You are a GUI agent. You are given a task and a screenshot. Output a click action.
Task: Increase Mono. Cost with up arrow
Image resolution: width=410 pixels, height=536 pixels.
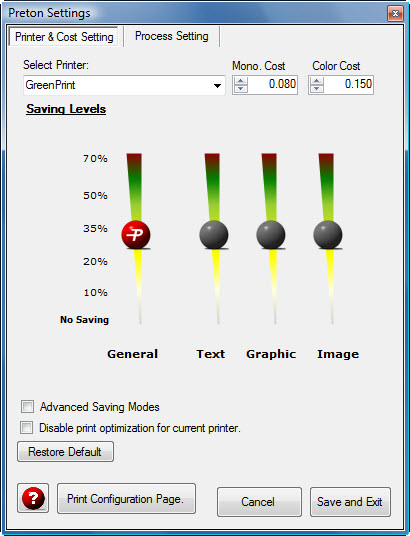[x=241, y=81]
